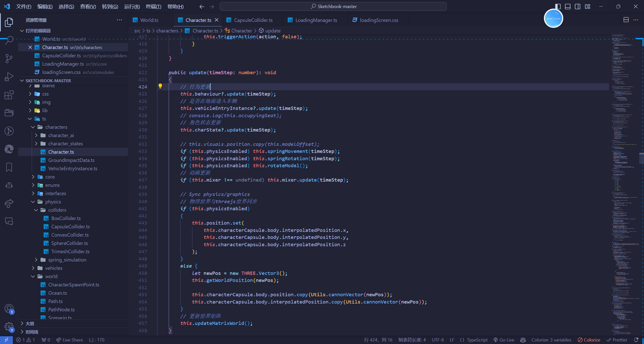Open Live Share from status bar
Image resolution: width=644 pixels, height=344 pixels.
click(69, 340)
